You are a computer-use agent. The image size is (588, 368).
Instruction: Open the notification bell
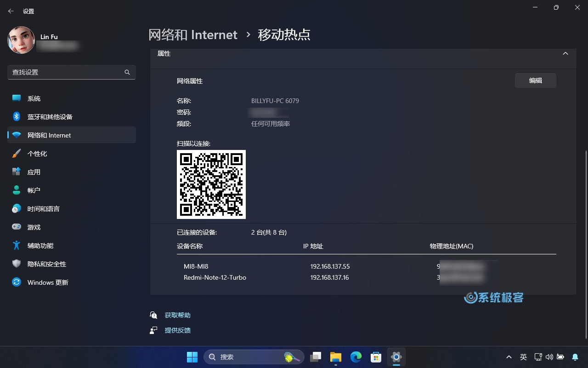pos(575,357)
